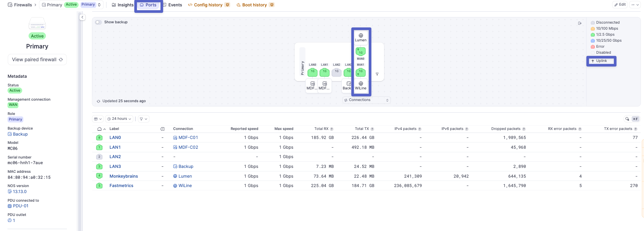
Task: Click the funnel filter icon beside port diagram
Action: pos(377,74)
